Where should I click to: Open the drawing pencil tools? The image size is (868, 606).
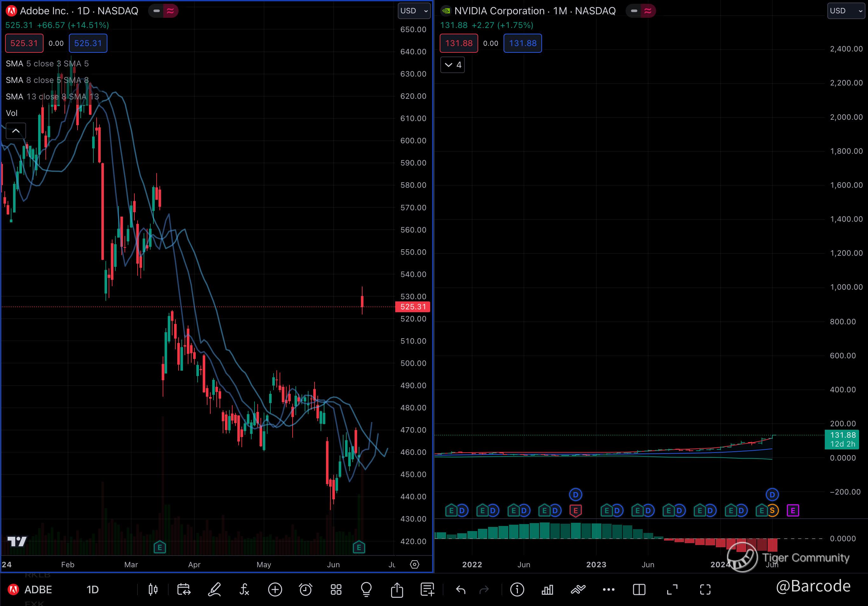(x=214, y=589)
